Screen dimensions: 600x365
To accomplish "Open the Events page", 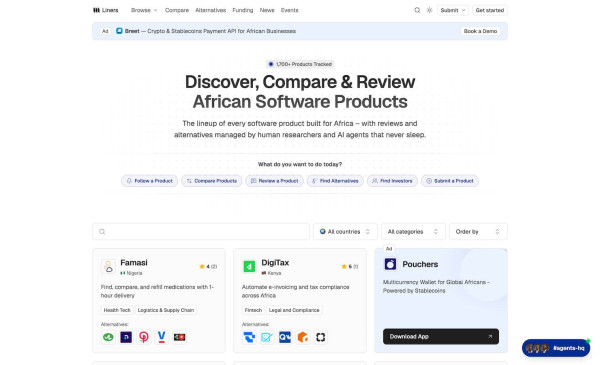I will 289,10.
